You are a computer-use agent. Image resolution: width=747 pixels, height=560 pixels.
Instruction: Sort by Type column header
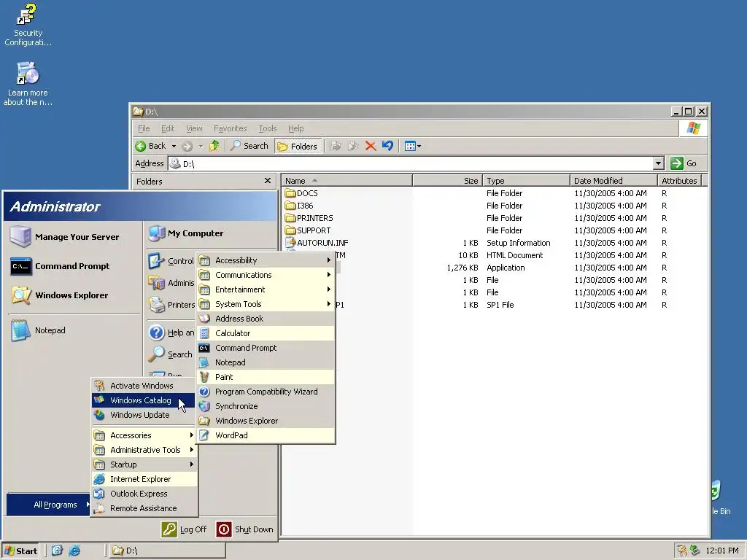click(527, 181)
